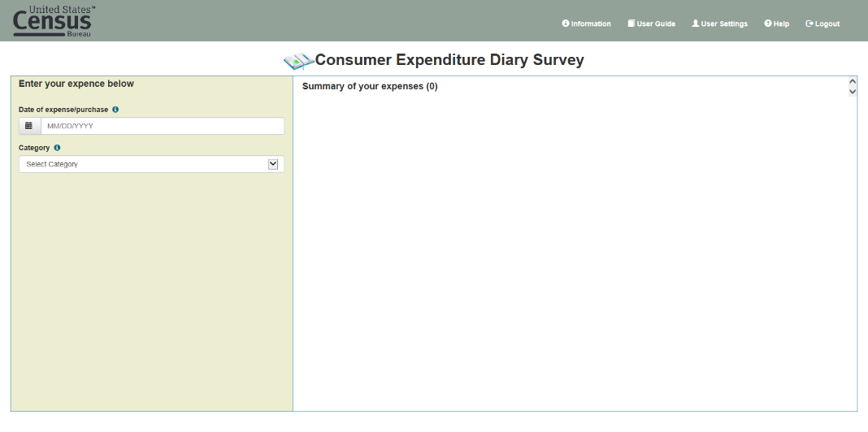868x432 pixels.
Task: Click the Help question mark icon
Action: click(768, 24)
